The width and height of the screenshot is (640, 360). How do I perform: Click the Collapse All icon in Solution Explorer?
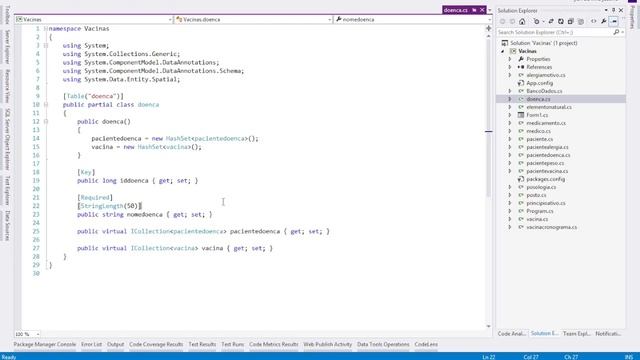(571, 22)
